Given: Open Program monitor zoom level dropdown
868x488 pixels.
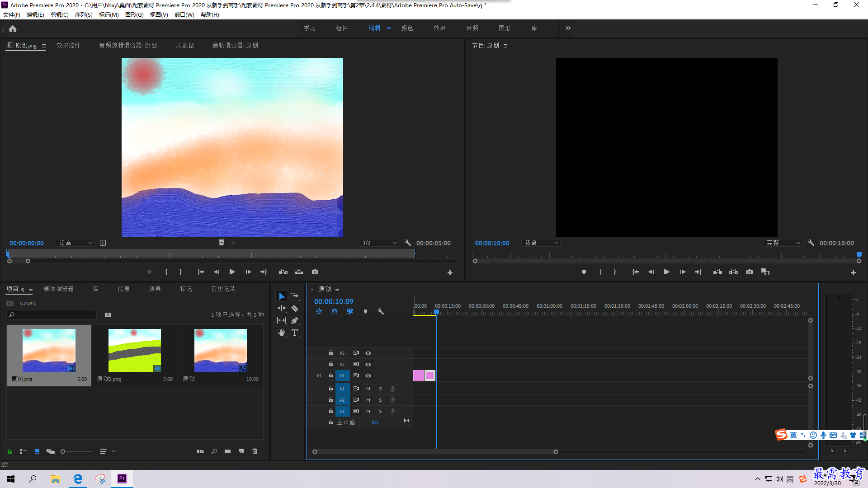Looking at the screenshot, I should pos(541,243).
